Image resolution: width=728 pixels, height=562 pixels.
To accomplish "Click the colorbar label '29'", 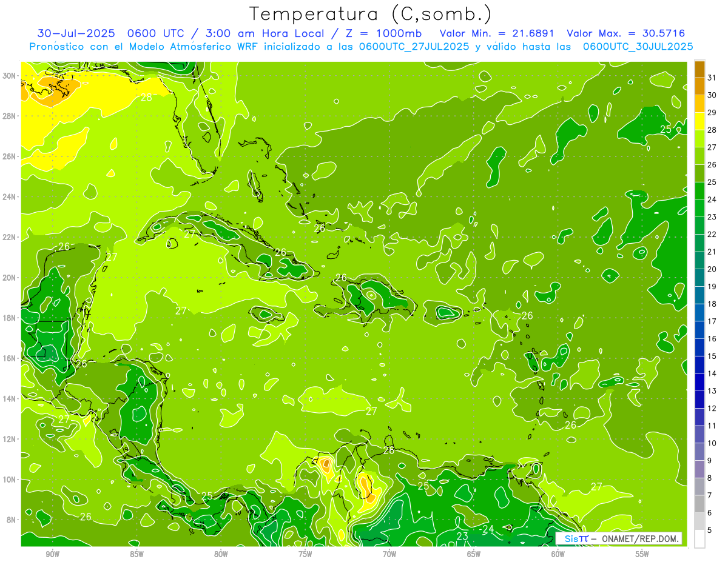I will click(712, 112).
